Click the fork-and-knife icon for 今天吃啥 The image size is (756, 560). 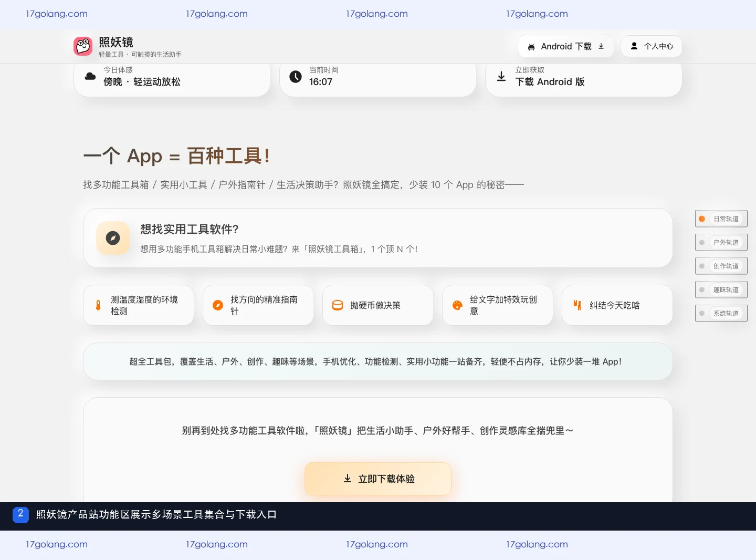[x=577, y=305]
